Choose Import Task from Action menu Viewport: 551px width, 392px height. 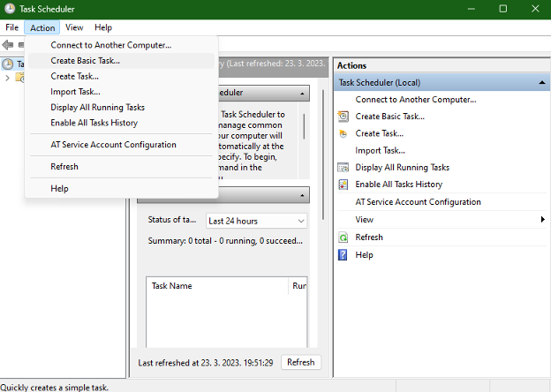point(121,92)
